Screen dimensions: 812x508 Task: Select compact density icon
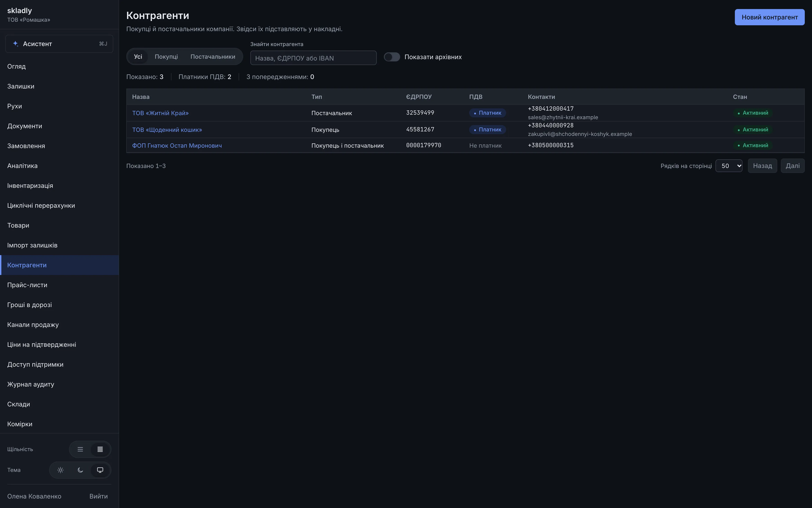pyautogui.click(x=100, y=449)
